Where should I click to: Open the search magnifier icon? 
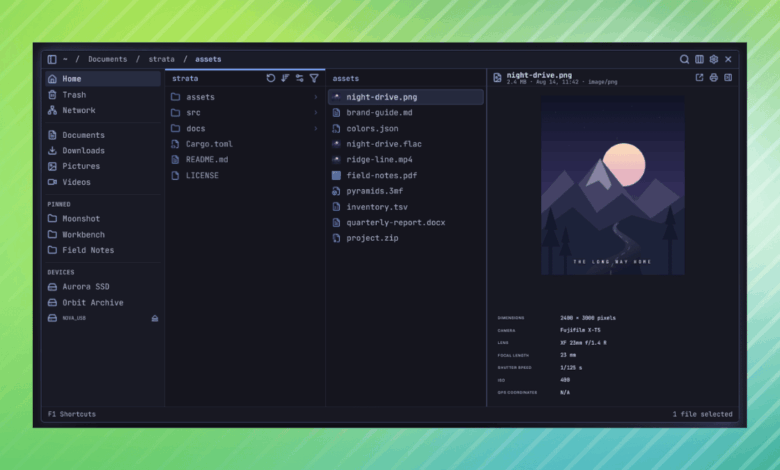[684, 59]
